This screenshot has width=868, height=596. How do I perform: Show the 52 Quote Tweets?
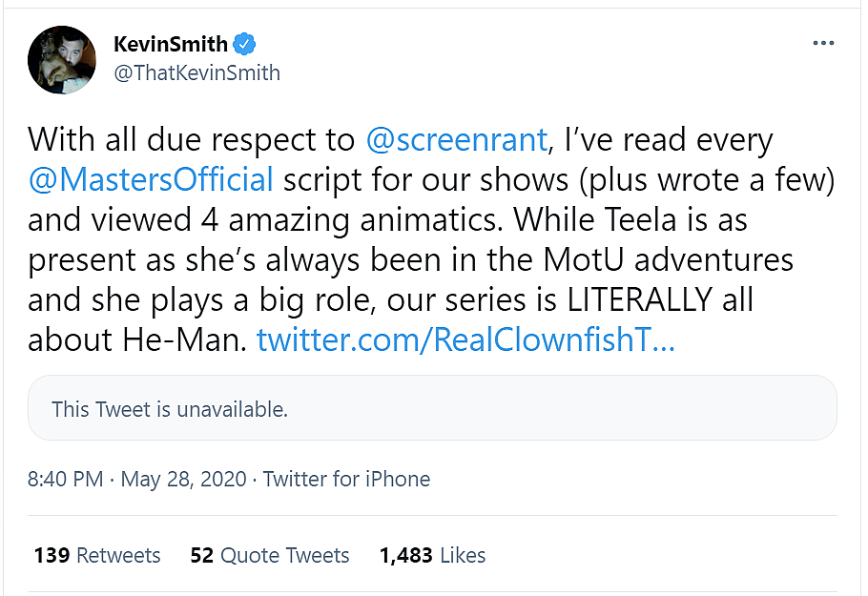pyautogui.click(x=269, y=555)
